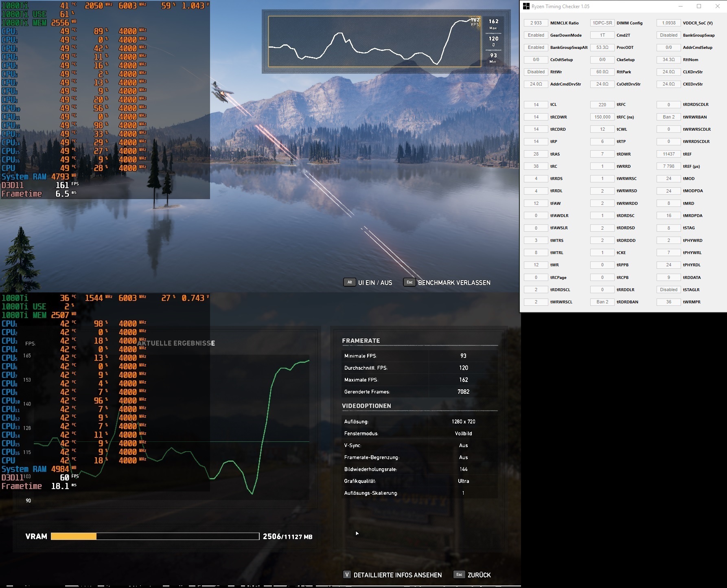This screenshot has height=588, width=727.
Task: Click the tRFC value 220
Action: tap(602, 105)
